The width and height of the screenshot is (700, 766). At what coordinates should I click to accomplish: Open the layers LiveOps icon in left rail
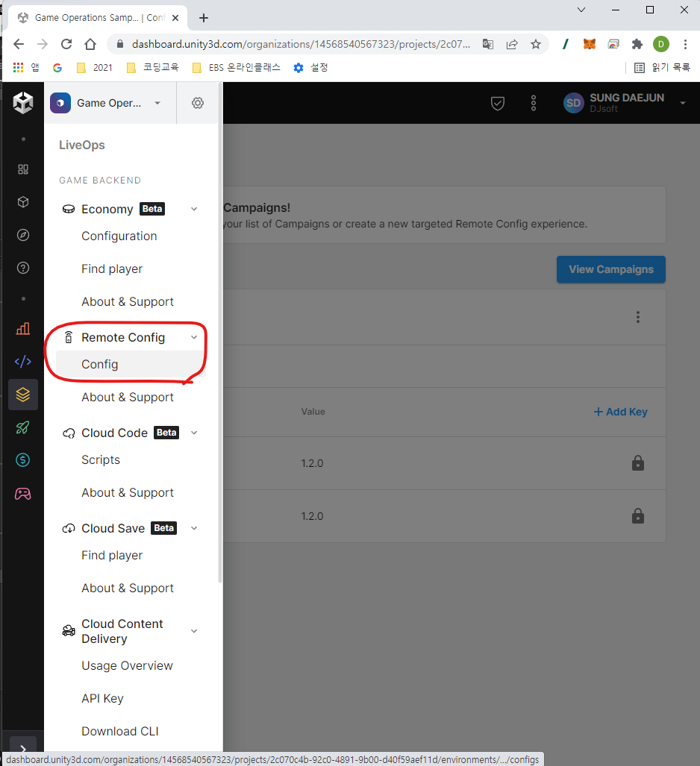coord(23,395)
